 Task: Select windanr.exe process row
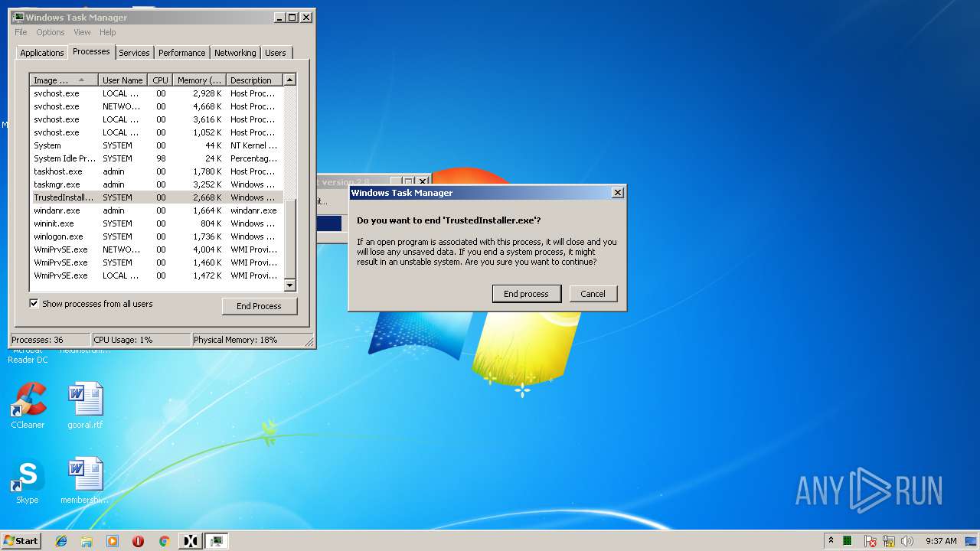click(156, 210)
